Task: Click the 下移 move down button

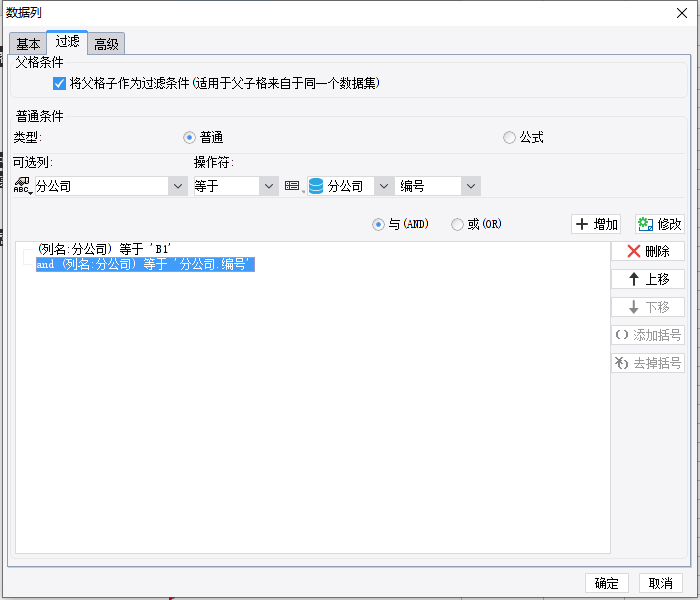Action: tap(648, 307)
